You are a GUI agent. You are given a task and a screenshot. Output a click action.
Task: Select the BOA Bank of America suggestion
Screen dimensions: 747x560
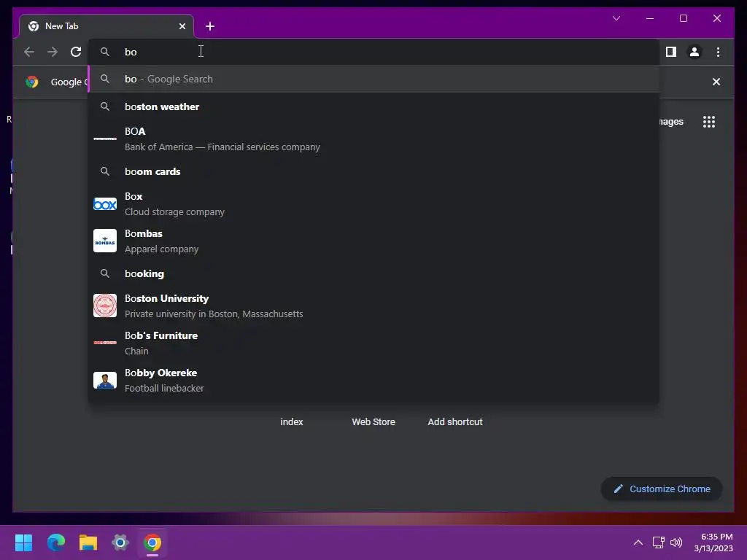[x=374, y=139]
